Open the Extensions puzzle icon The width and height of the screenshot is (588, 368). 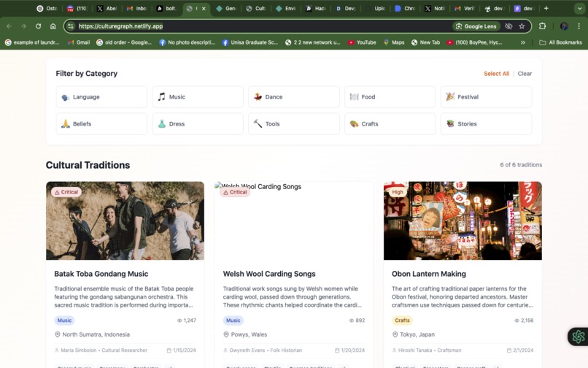[x=542, y=26]
